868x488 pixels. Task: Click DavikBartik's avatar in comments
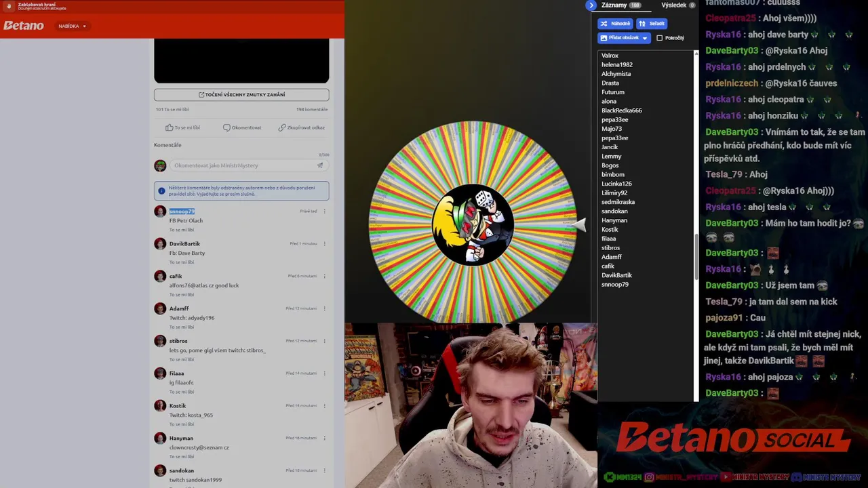pyautogui.click(x=160, y=244)
